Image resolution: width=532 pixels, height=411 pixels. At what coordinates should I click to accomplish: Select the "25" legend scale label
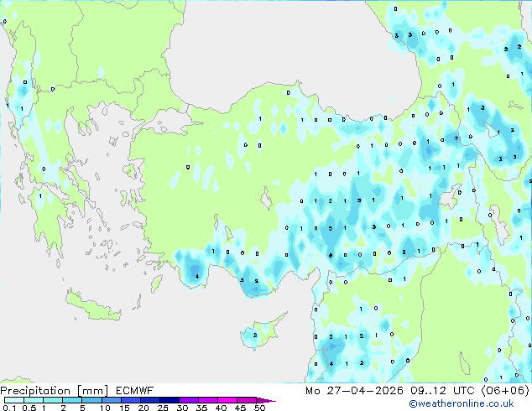[x=163, y=408]
